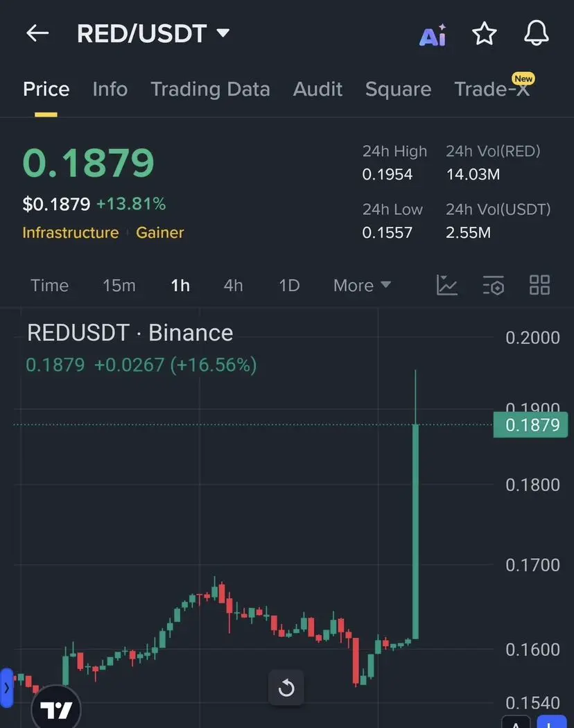Expand the blue side panel chevron
The width and height of the screenshot is (574, 728).
click(6, 688)
